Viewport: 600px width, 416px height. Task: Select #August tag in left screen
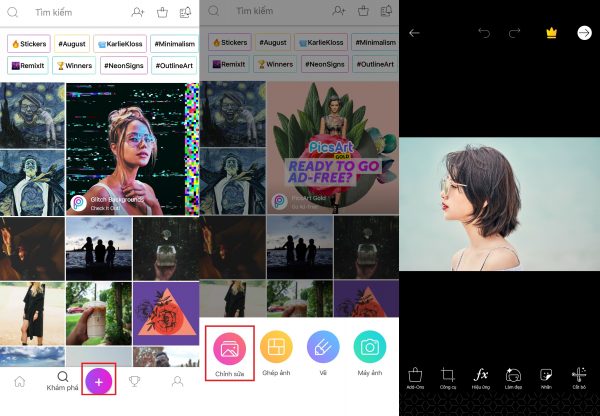click(72, 44)
